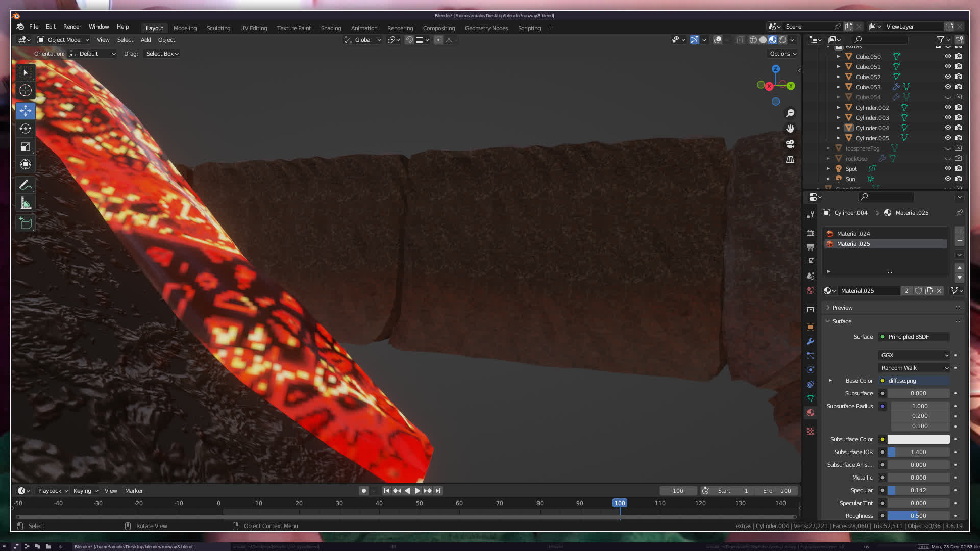Pick the Add Cube tool

pos(26,223)
